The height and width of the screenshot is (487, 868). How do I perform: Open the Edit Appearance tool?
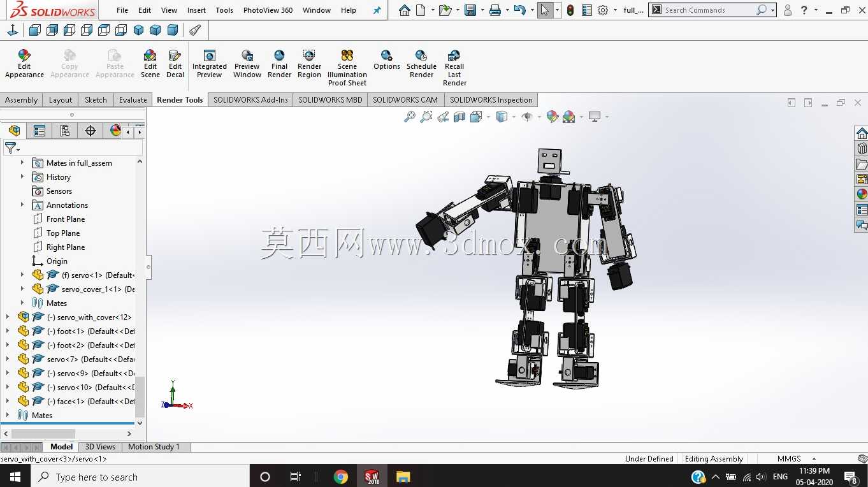[x=24, y=64]
